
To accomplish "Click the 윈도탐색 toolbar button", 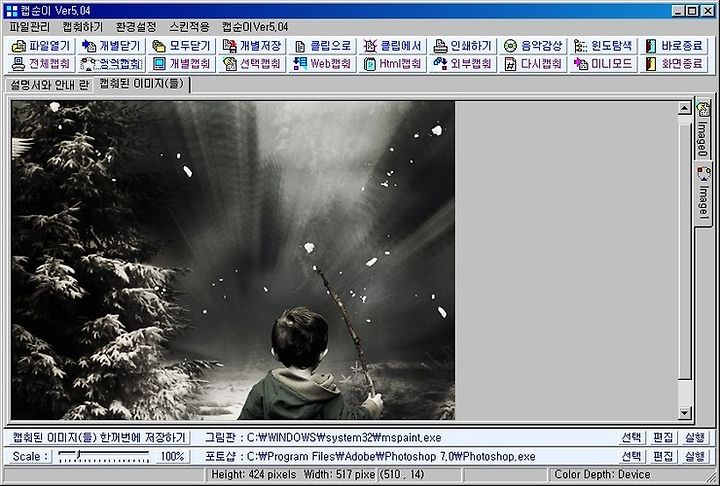I will point(603,46).
